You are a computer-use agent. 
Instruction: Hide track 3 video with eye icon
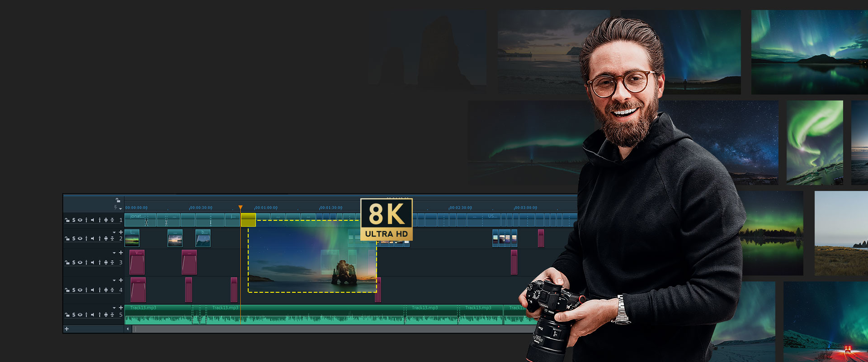(x=80, y=262)
